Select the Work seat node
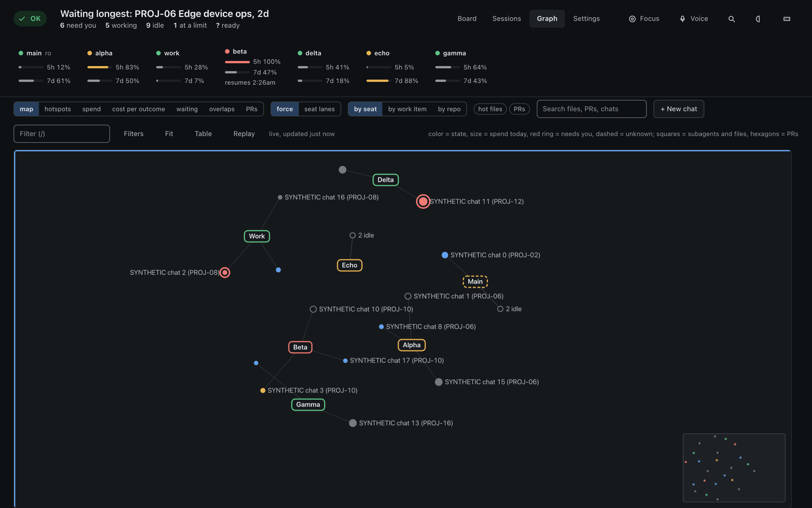This screenshot has width=812, height=508. click(257, 236)
